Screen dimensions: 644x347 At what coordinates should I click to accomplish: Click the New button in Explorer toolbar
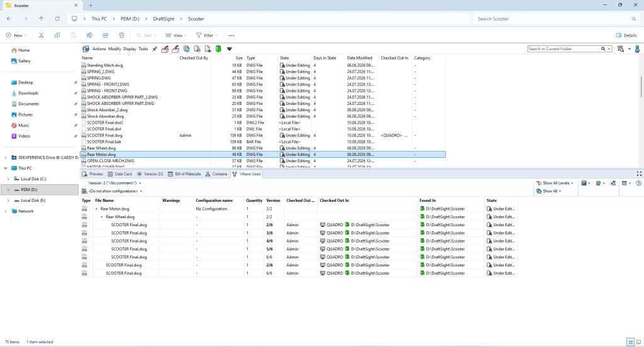point(16,35)
